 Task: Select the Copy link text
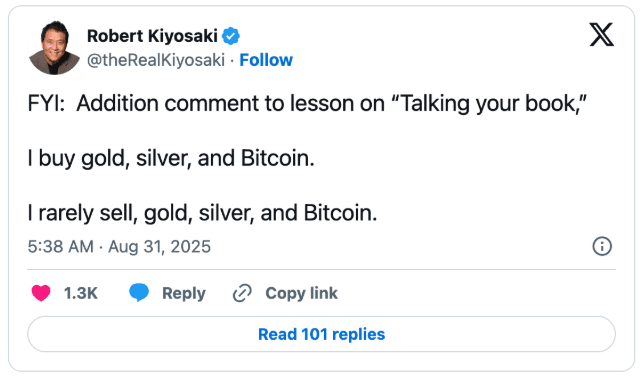[x=301, y=294]
